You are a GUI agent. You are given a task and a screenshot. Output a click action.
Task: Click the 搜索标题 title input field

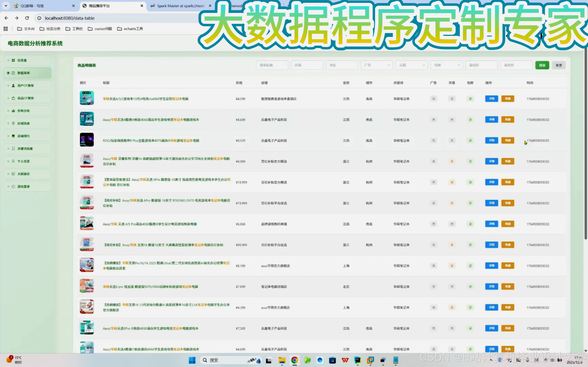272,65
